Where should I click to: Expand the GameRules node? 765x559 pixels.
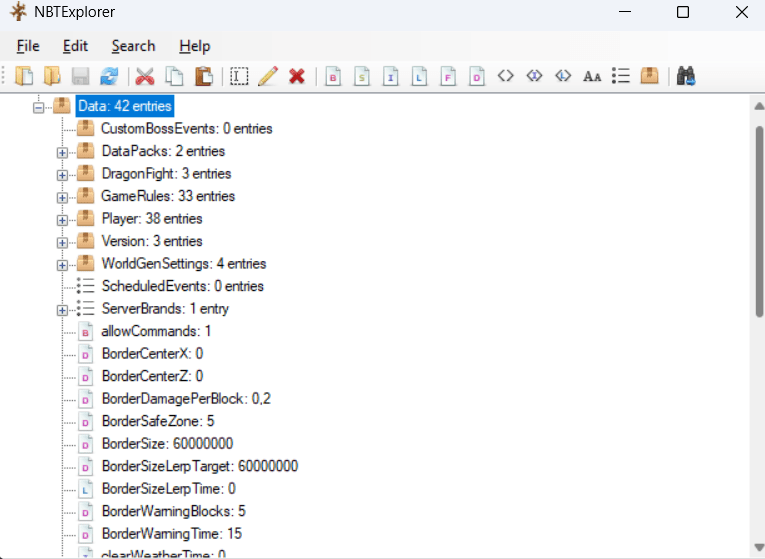(x=62, y=197)
